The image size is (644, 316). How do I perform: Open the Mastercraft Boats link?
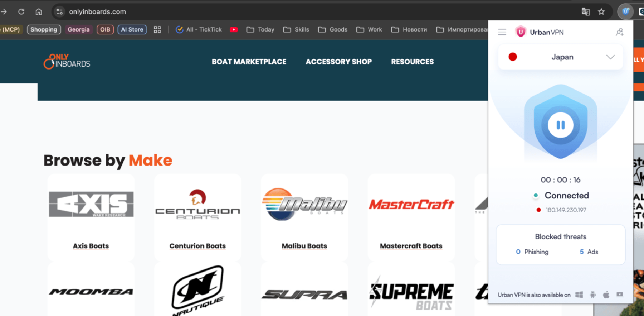[411, 246]
